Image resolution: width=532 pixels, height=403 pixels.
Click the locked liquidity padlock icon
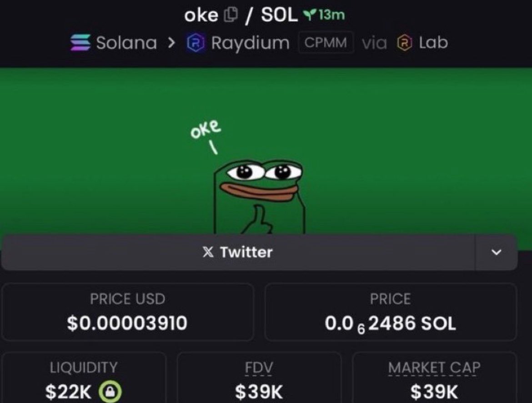(110, 392)
